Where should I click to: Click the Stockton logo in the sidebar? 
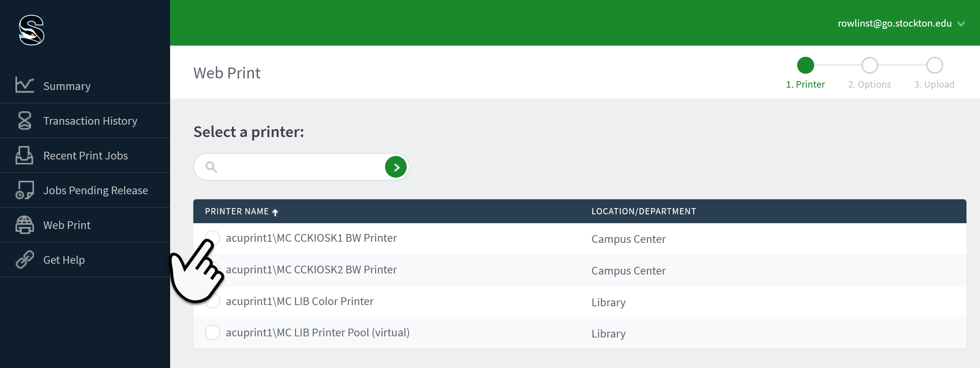point(32,30)
